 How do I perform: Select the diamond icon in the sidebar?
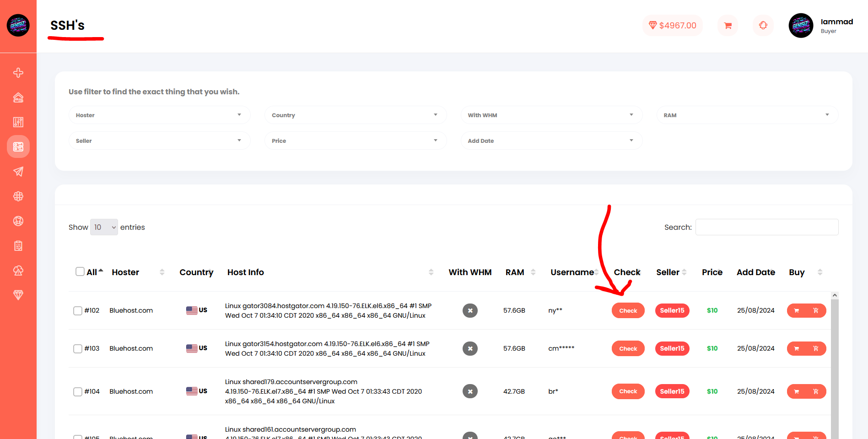(18, 295)
